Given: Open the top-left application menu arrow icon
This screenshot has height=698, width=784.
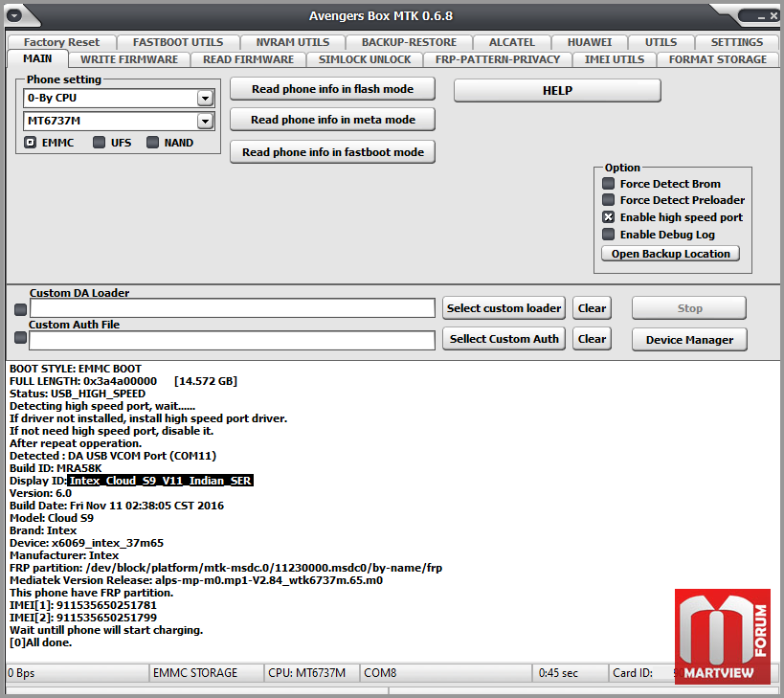Looking at the screenshot, I should [14, 15].
